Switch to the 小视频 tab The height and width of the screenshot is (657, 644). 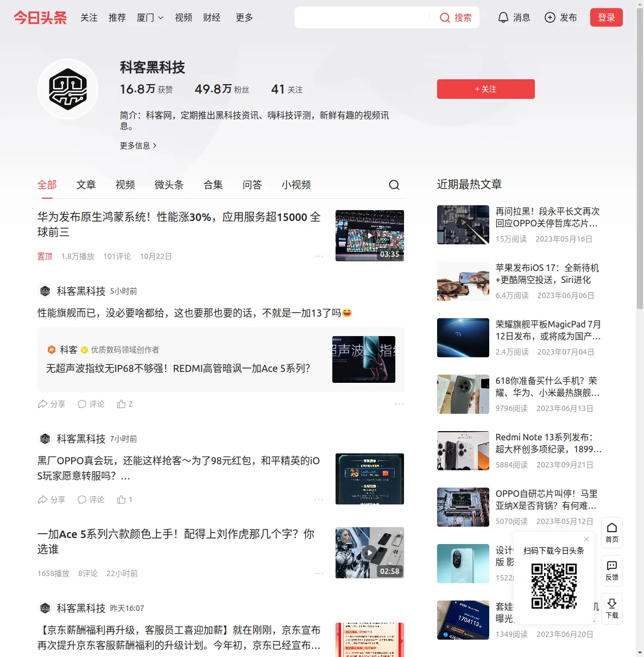click(x=296, y=185)
